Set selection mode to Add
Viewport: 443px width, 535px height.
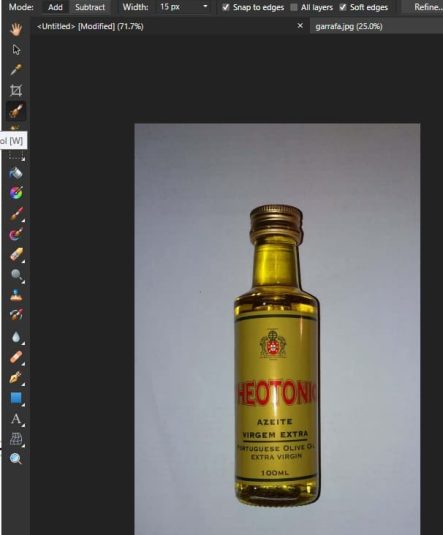tap(55, 7)
